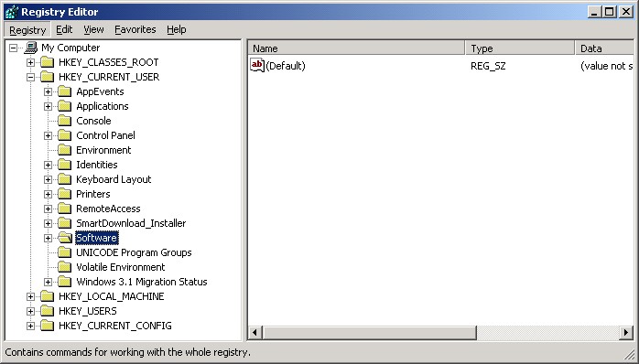Click the right arrow of horizontal scrollbar
This screenshot has height=364, width=639.
626,333
